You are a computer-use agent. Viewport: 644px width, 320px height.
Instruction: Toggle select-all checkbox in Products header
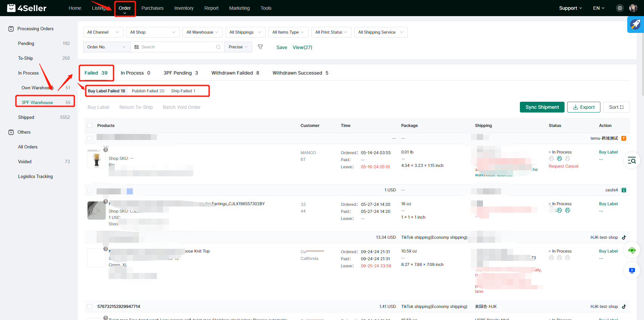click(x=90, y=126)
